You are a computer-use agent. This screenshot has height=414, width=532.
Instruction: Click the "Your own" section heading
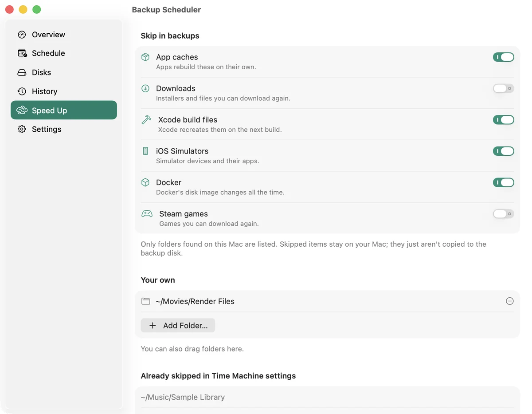(x=158, y=280)
